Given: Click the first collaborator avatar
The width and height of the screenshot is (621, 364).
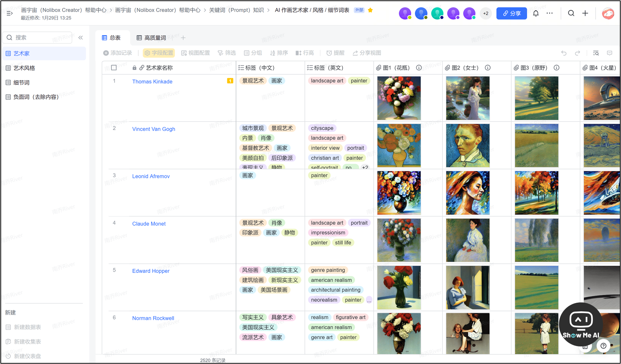Looking at the screenshot, I should 405,13.
